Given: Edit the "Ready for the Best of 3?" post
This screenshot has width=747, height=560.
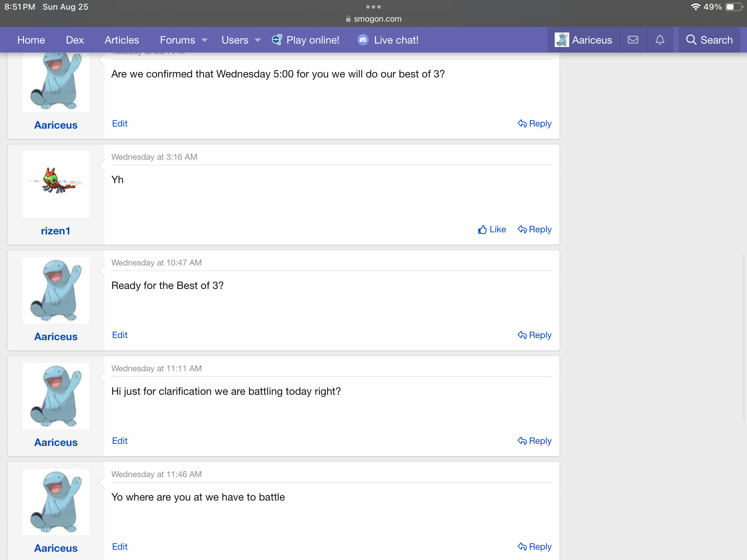Looking at the screenshot, I should (x=120, y=335).
